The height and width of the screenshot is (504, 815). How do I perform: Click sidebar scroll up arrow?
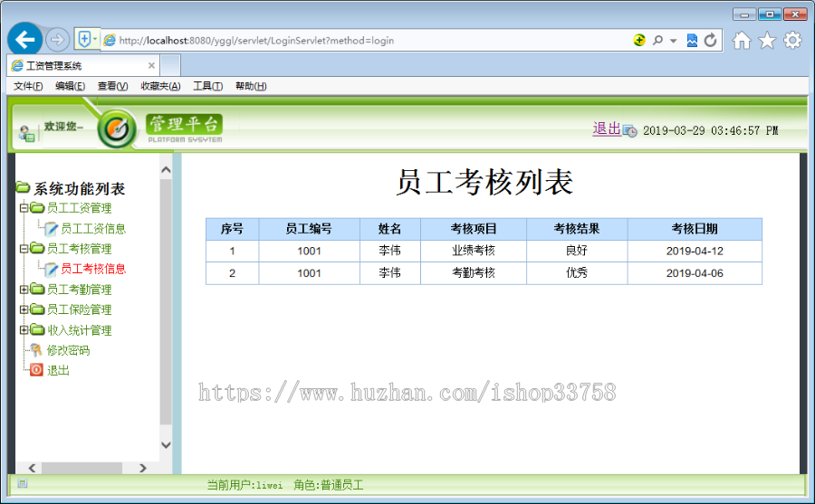[166, 170]
